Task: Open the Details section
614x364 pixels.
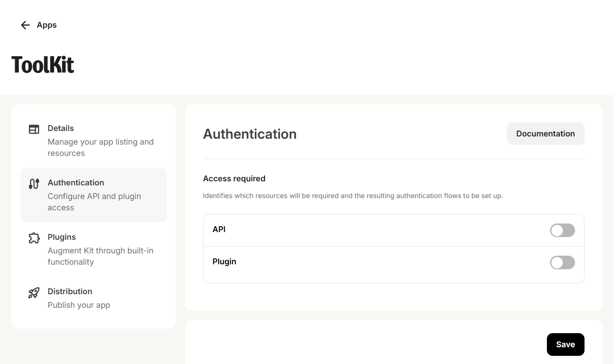Action: tap(93, 141)
